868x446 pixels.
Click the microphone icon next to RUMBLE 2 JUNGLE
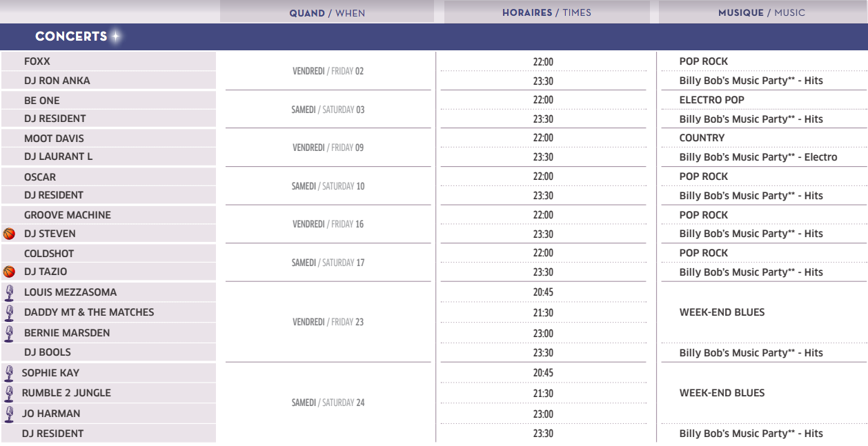pyautogui.click(x=9, y=394)
